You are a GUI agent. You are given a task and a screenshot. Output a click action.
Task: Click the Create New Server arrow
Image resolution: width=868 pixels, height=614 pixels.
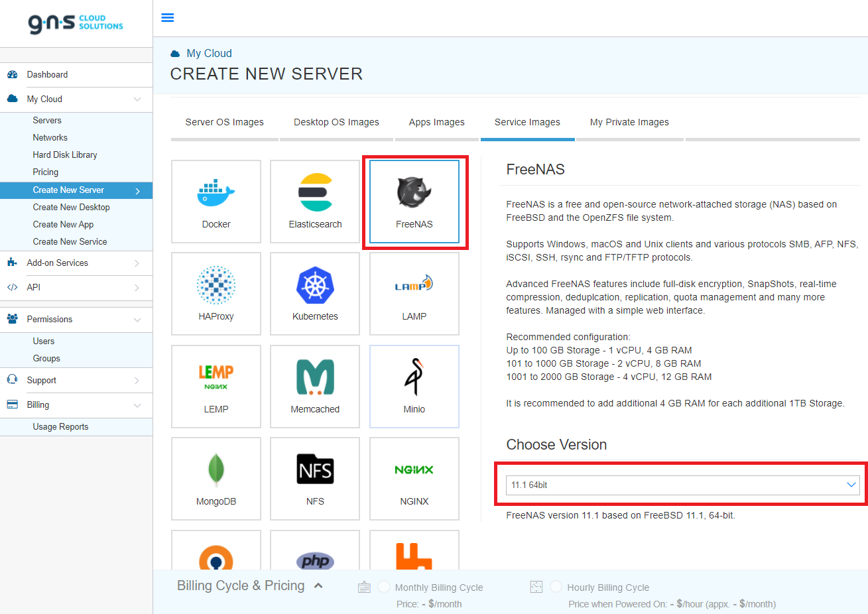point(138,191)
